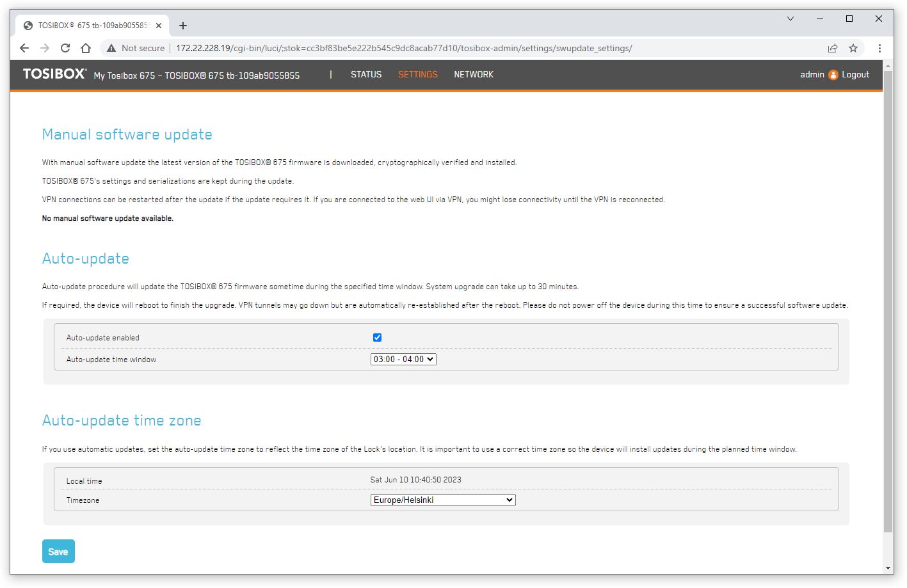Click the Not secure warning icon
Viewport: 907px width, 588px height.
point(111,48)
